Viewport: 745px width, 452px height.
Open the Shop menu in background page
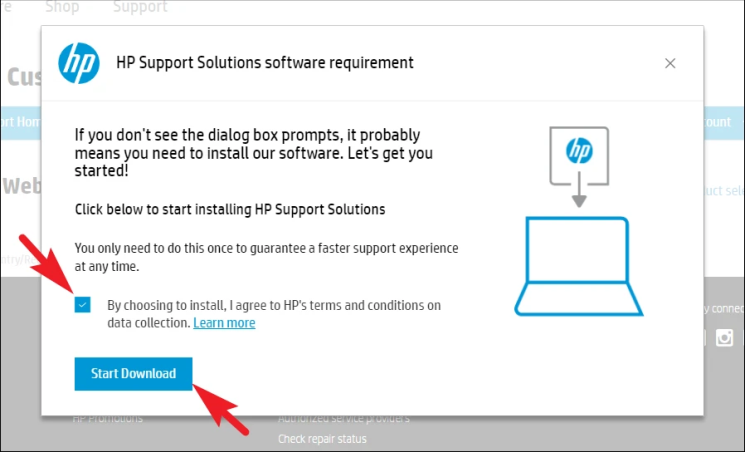(x=62, y=7)
